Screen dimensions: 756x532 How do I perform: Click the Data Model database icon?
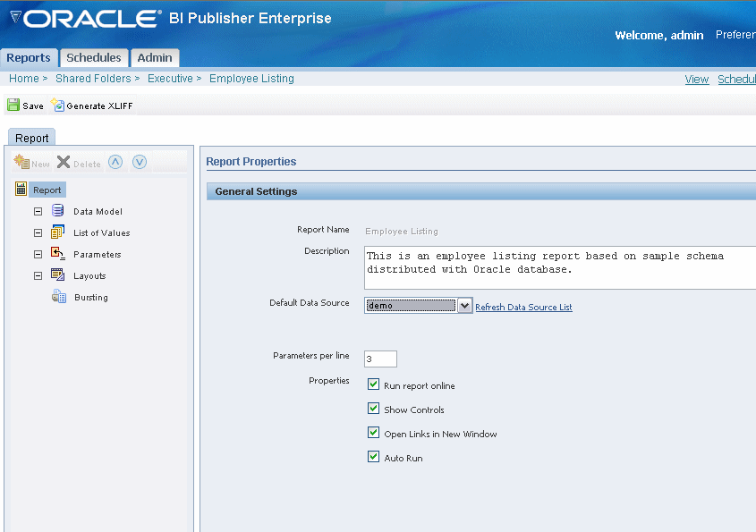pyautogui.click(x=58, y=210)
